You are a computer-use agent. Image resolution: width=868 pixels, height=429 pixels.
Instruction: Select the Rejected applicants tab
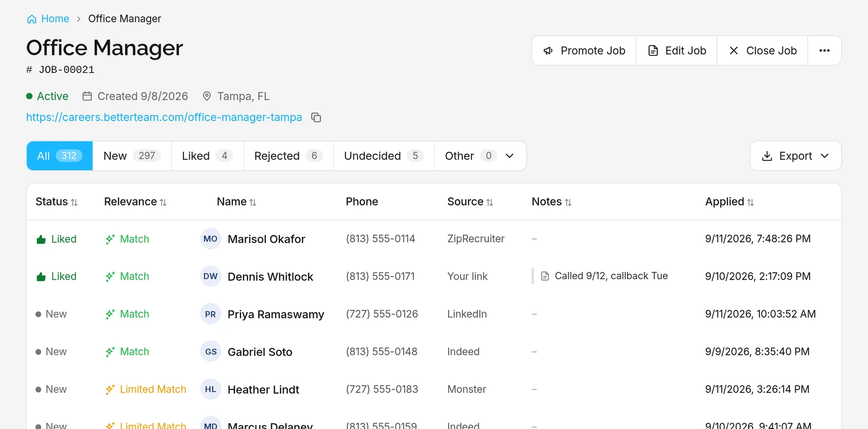(289, 156)
